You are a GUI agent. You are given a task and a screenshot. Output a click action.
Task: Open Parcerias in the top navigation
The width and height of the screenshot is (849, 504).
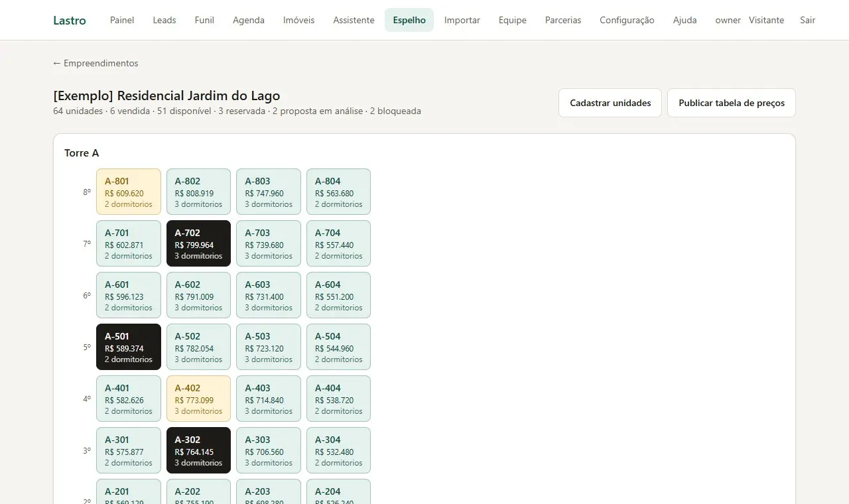(x=563, y=20)
